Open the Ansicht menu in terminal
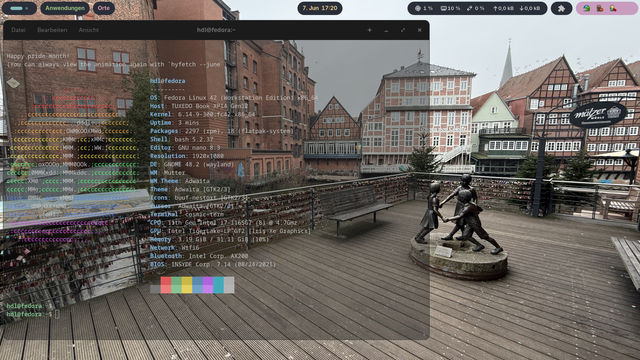 [89, 30]
